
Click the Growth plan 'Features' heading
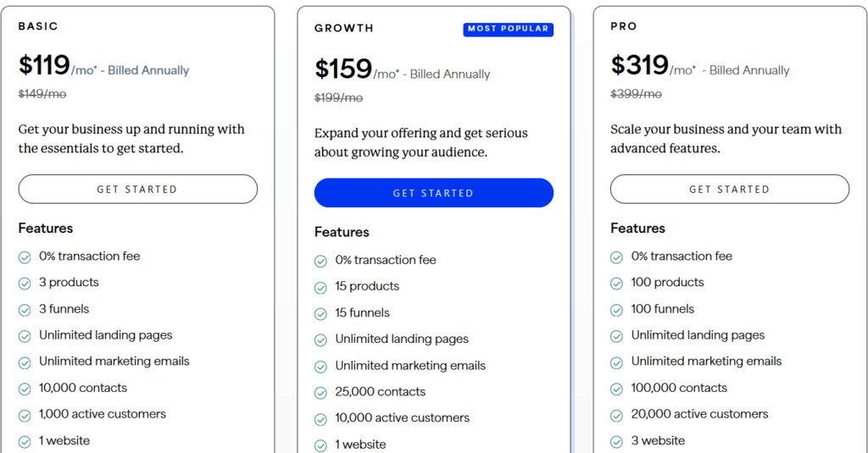(342, 232)
